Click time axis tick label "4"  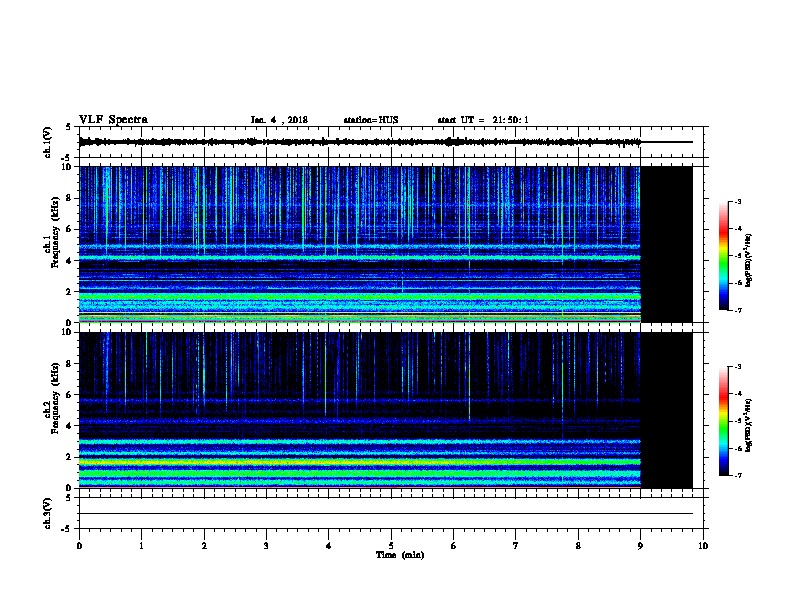click(329, 545)
